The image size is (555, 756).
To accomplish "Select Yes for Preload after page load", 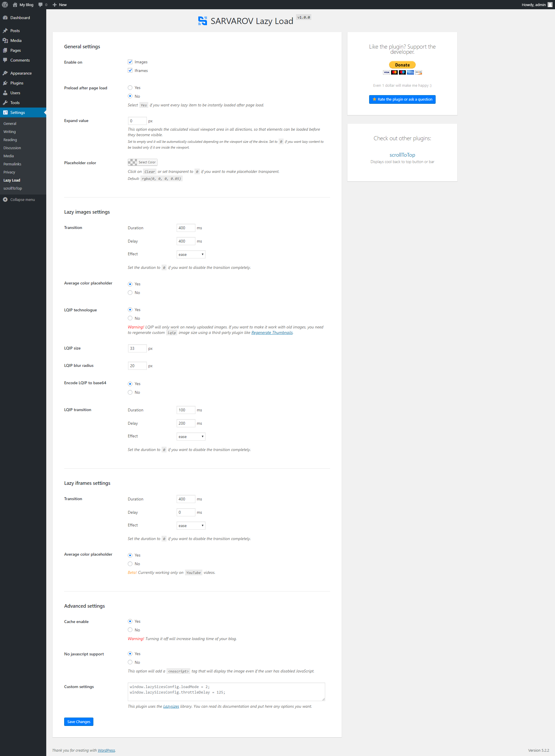I will coord(130,88).
